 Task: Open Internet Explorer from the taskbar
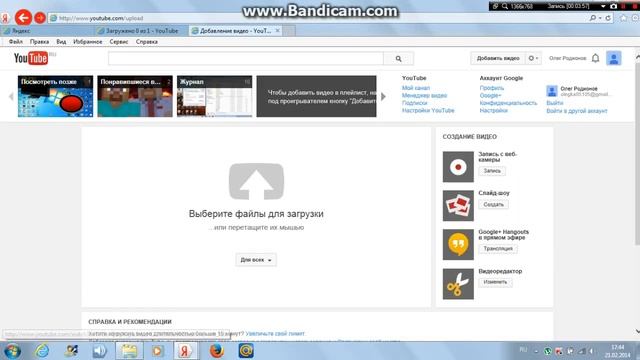(x=42, y=351)
